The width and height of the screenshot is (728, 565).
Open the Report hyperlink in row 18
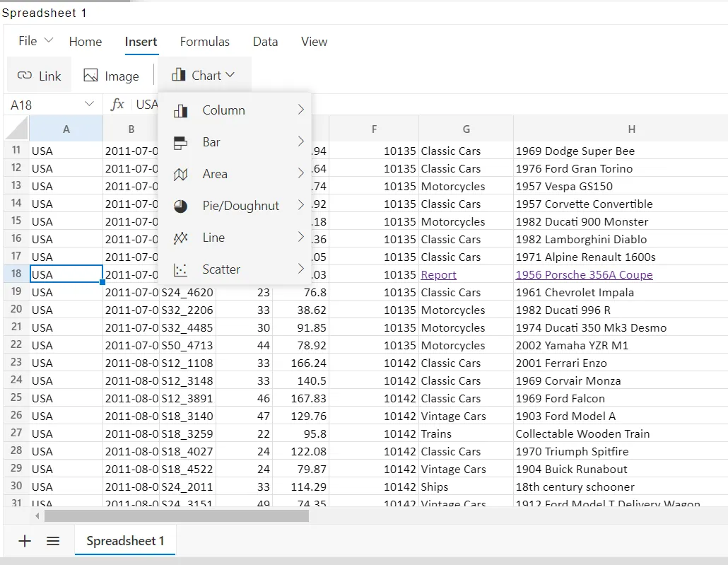[438, 274]
